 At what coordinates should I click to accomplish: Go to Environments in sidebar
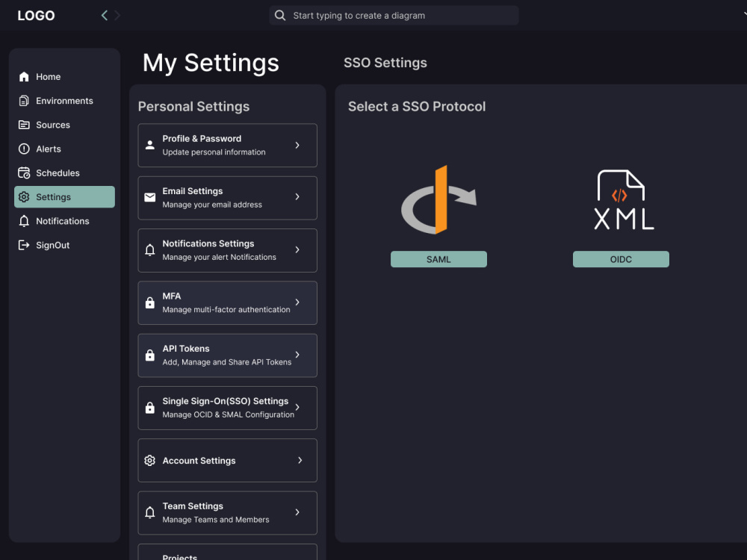pos(64,101)
